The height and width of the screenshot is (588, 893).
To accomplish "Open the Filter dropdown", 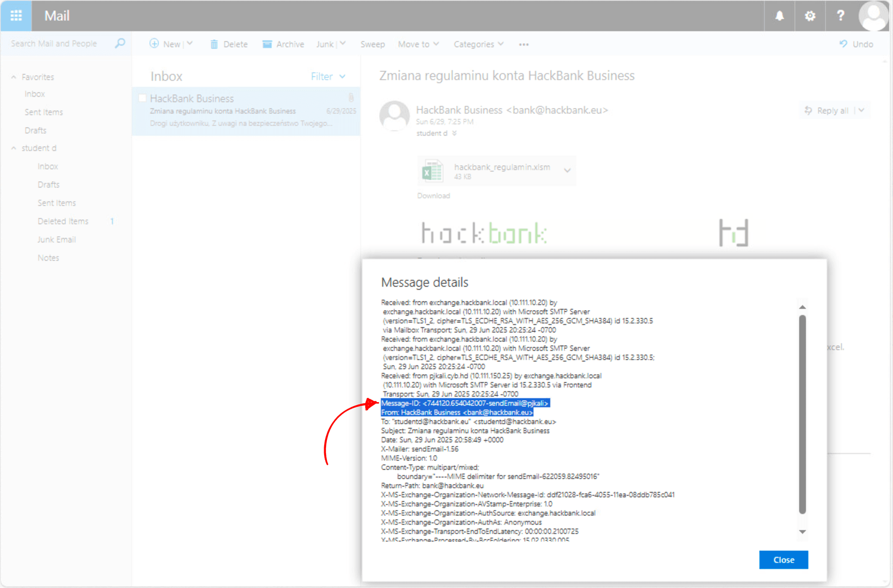I will (x=328, y=76).
